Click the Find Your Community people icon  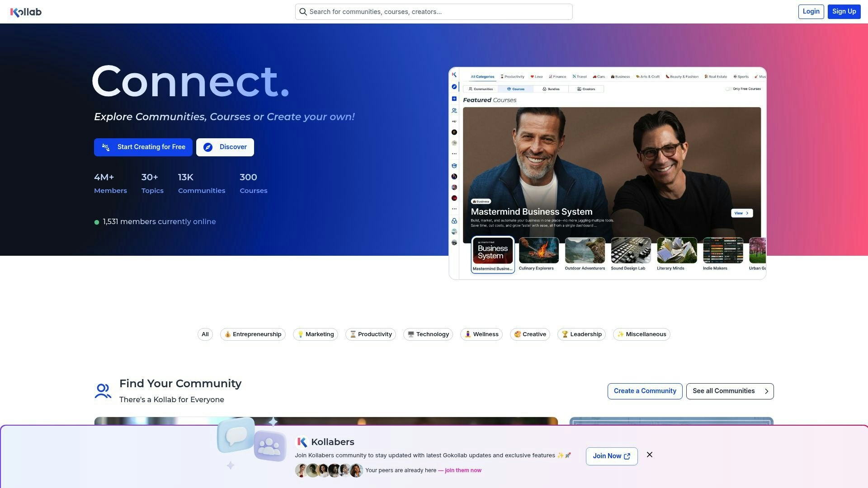[103, 391]
